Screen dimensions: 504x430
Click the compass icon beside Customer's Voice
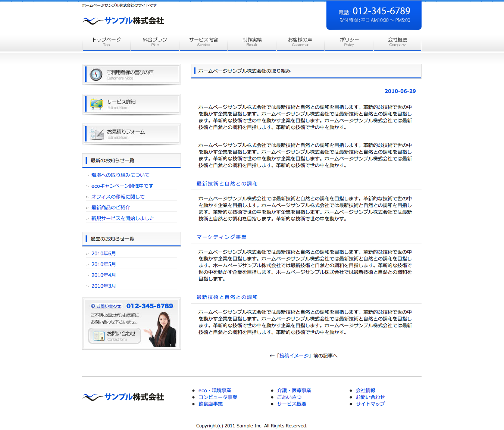pos(96,74)
